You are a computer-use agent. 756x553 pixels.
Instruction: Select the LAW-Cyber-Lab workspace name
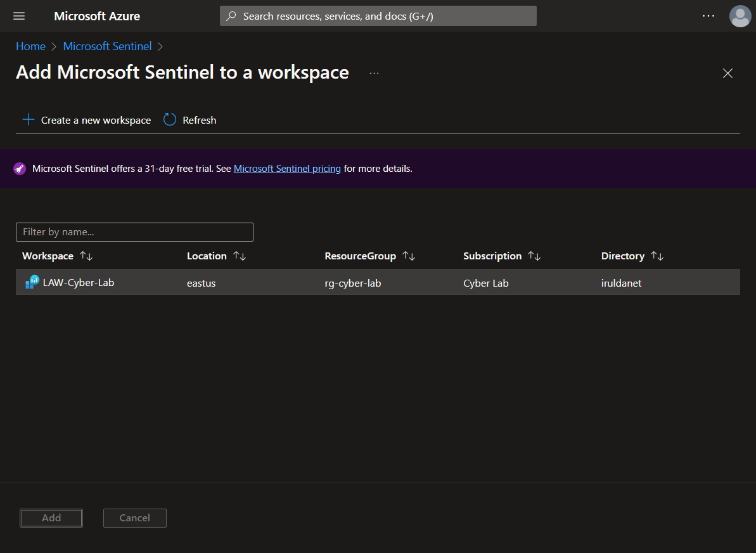pyautogui.click(x=79, y=283)
